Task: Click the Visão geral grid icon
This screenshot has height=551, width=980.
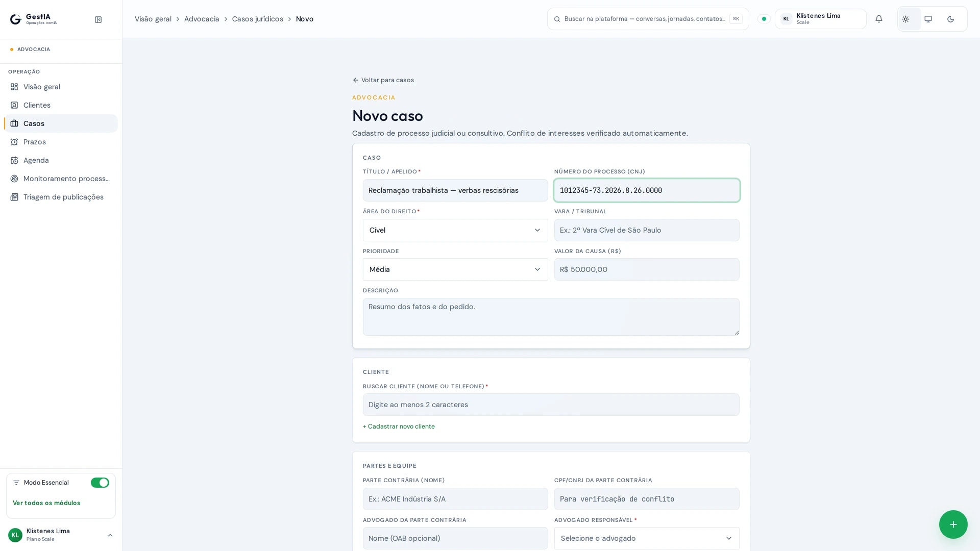Action: [x=14, y=87]
